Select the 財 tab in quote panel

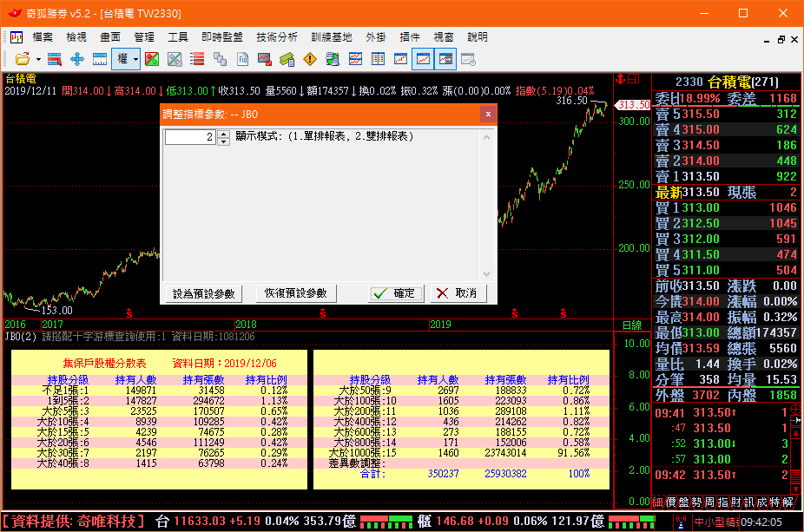pyautogui.click(x=735, y=502)
